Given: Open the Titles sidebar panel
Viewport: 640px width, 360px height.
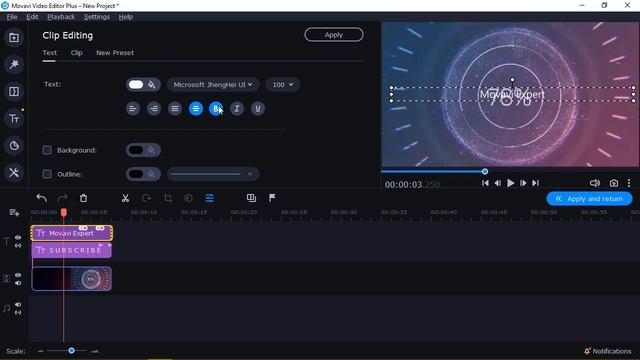Looking at the screenshot, I should [x=14, y=119].
